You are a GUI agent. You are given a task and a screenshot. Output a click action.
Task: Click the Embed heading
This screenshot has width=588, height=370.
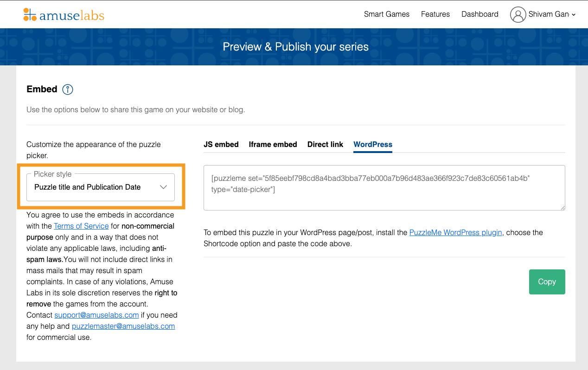[42, 89]
